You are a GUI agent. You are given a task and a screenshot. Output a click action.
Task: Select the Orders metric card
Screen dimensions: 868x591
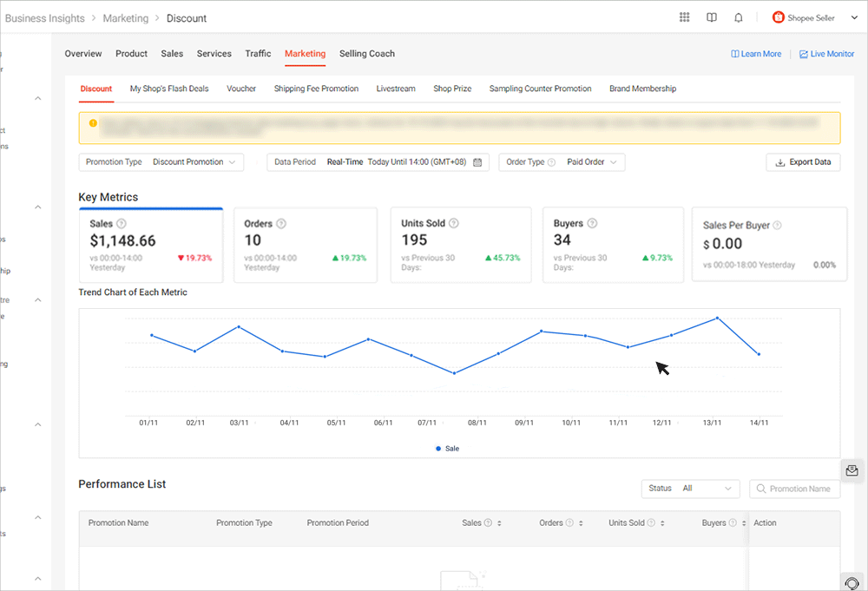tap(306, 245)
